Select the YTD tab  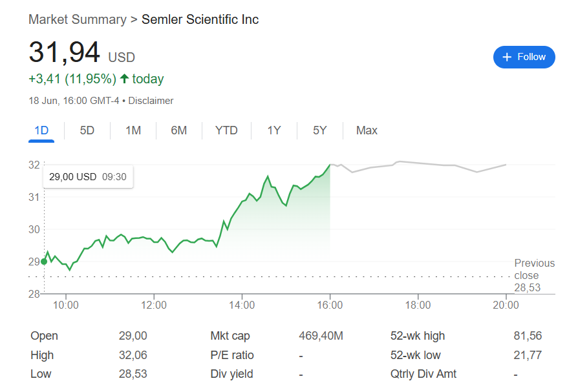coord(226,130)
